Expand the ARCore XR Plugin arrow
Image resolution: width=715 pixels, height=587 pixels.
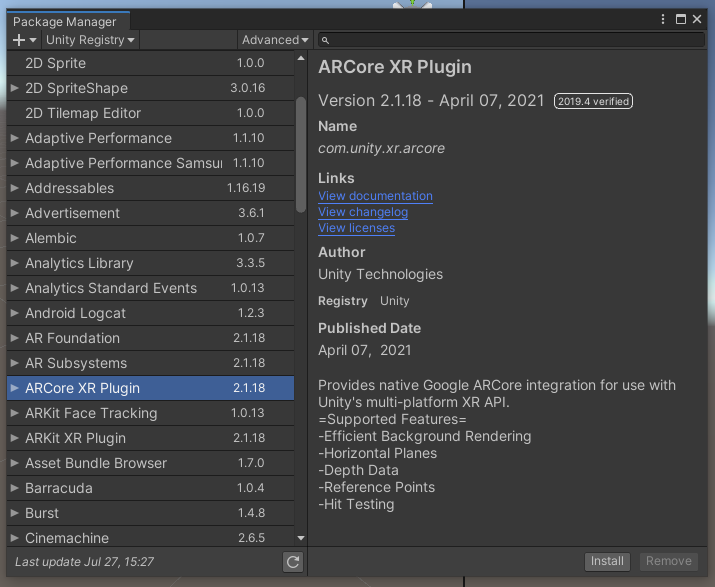15,388
